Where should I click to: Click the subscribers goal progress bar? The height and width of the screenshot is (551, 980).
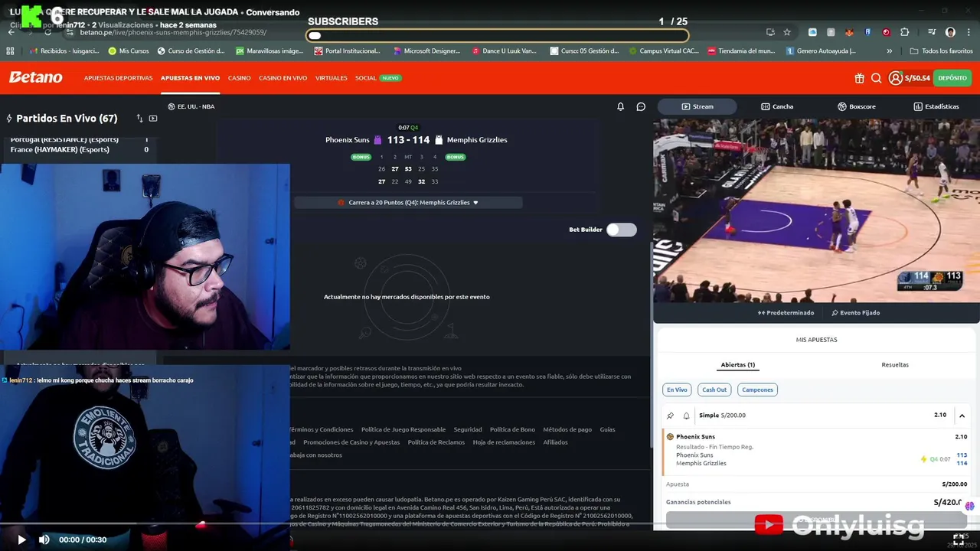498,35
